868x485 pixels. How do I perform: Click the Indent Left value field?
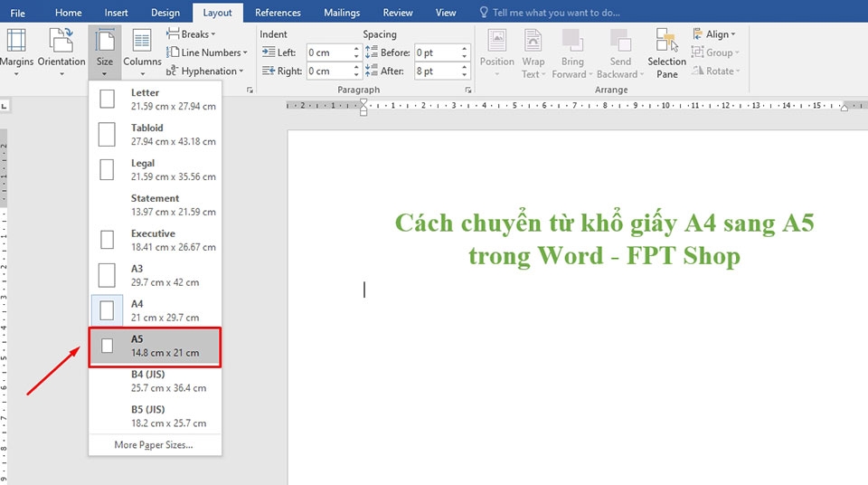coord(329,52)
